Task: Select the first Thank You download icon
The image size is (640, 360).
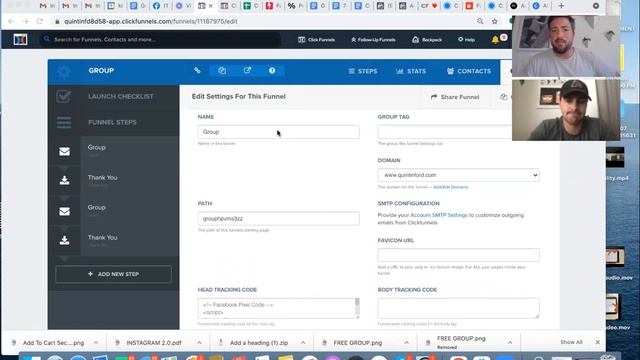Action: coord(64,180)
